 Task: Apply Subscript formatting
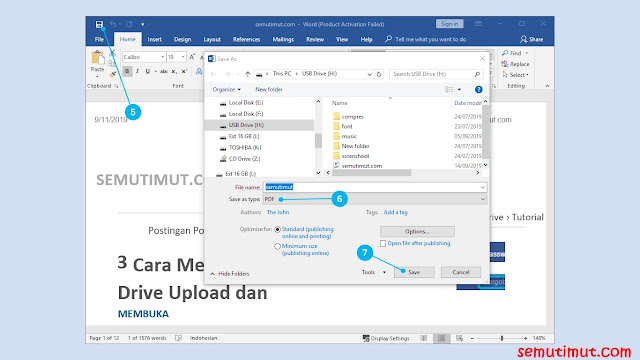(174, 71)
